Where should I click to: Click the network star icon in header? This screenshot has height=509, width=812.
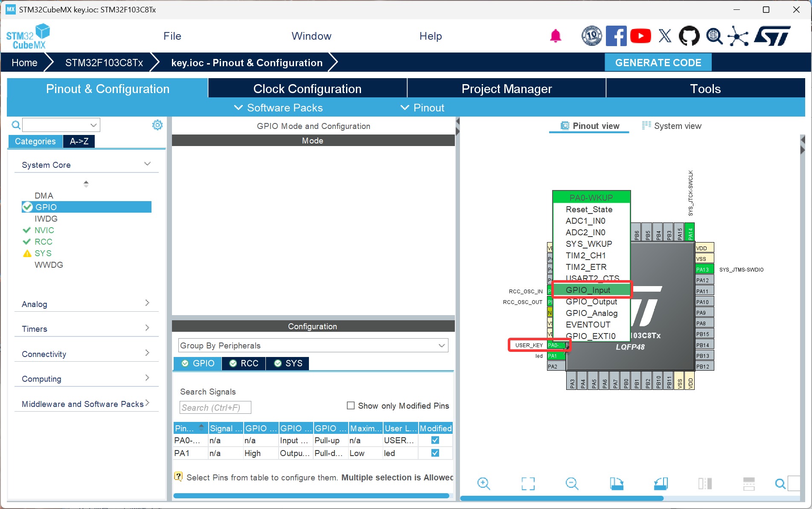click(x=738, y=36)
